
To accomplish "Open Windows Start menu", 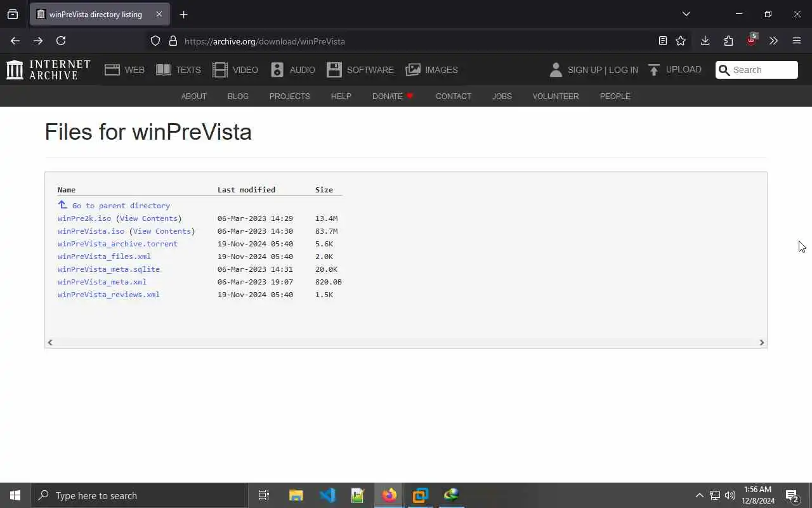I will [x=15, y=495].
